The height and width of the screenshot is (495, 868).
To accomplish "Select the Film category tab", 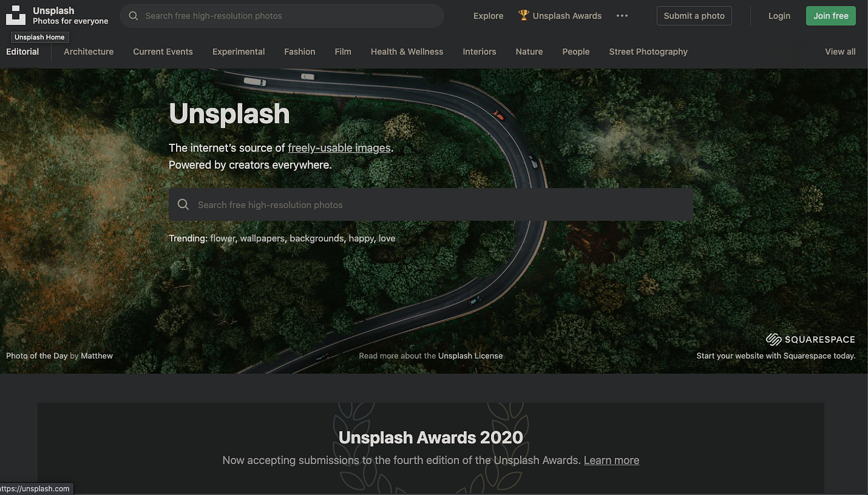I will [x=343, y=51].
